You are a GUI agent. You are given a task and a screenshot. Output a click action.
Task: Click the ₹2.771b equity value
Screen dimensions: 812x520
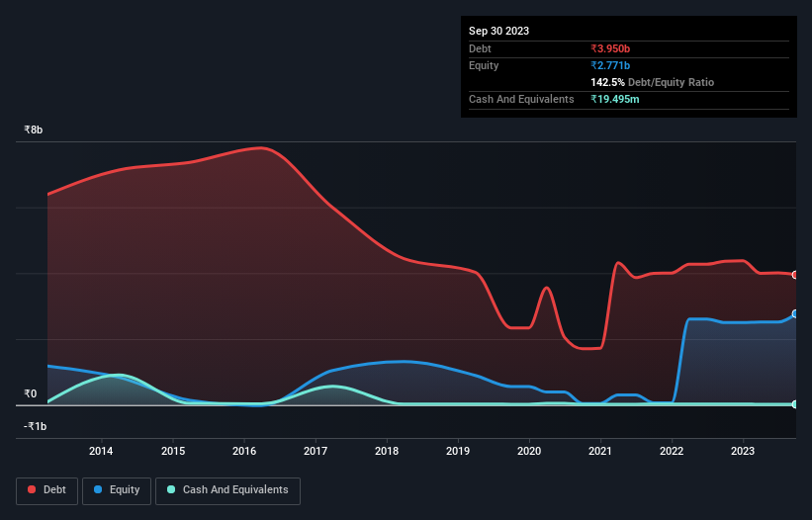point(610,65)
